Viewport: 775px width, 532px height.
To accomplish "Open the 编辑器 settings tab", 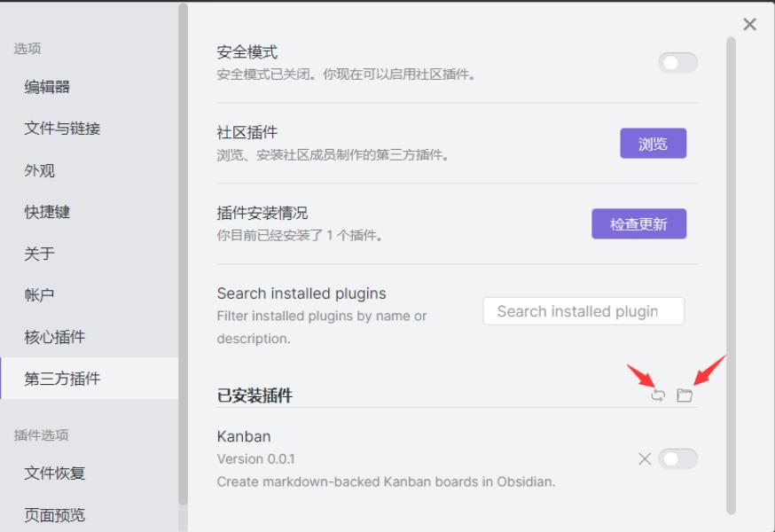I will [89, 87].
